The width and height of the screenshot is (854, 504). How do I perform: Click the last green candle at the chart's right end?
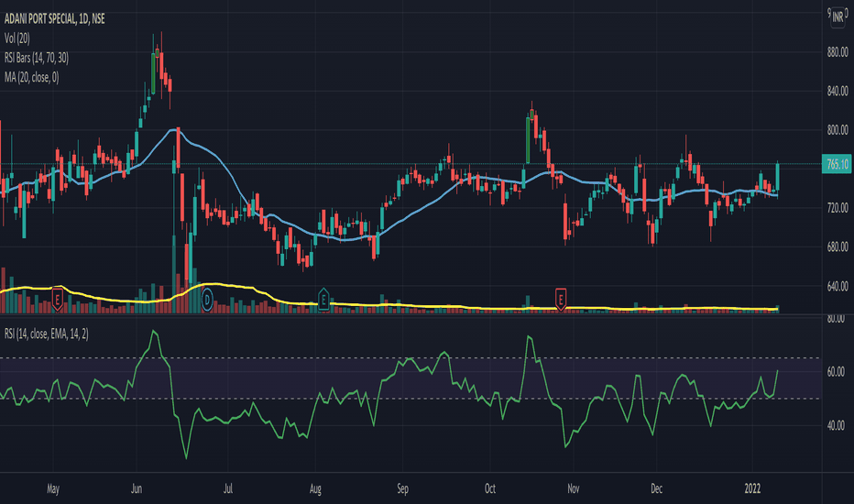(777, 176)
